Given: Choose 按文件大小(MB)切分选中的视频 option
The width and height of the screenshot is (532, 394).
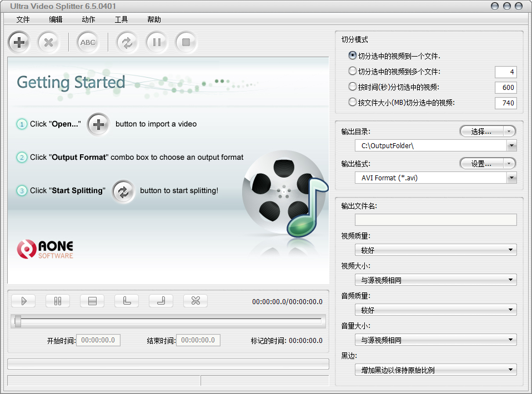Looking at the screenshot, I should [x=352, y=102].
